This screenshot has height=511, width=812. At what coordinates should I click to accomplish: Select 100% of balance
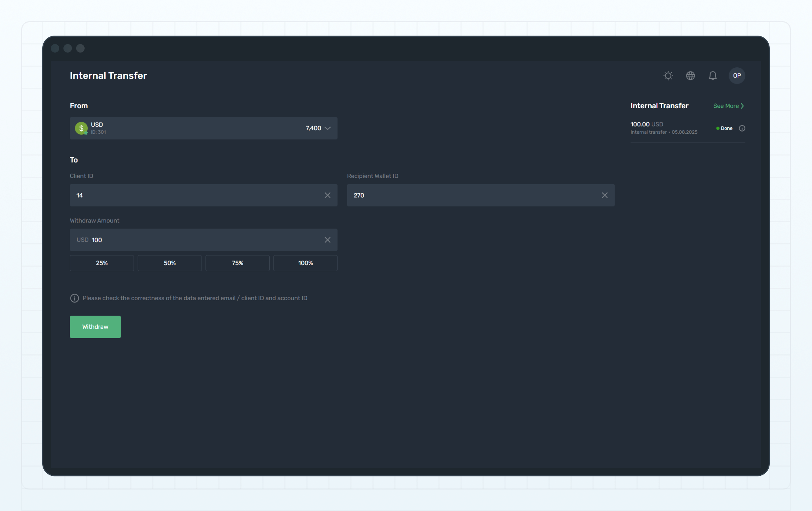pos(305,263)
